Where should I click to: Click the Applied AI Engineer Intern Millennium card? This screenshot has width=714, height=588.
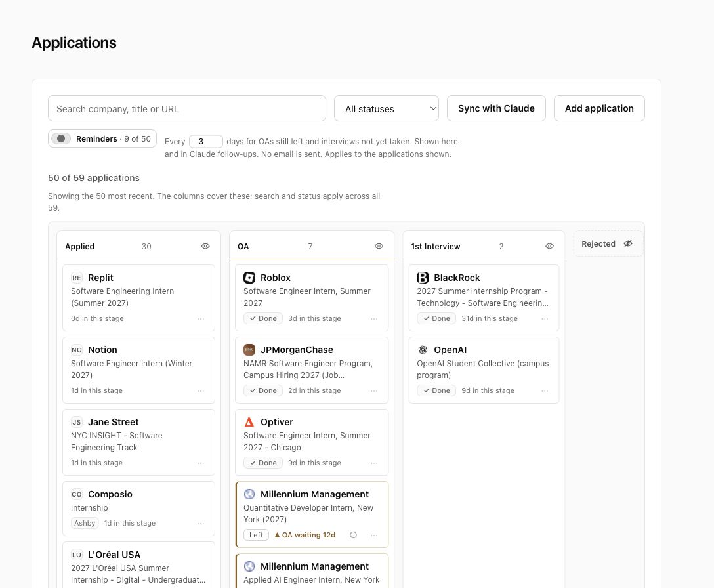[x=312, y=571]
